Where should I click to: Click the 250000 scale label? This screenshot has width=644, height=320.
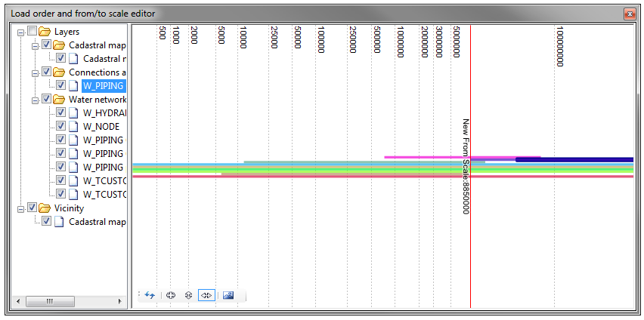tap(352, 40)
